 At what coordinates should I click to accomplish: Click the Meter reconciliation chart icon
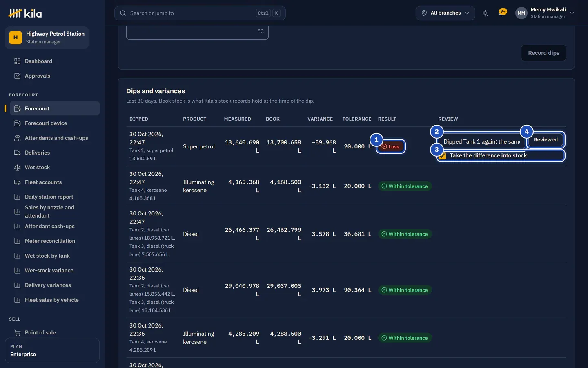pos(17,241)
